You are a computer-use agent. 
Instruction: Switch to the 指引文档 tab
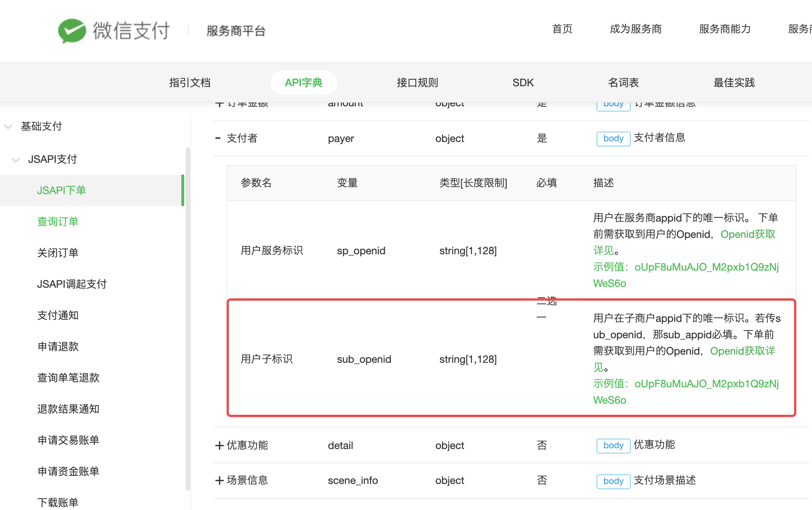point(190,83)
